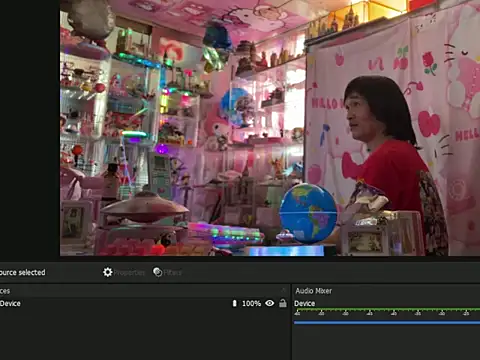Viewport: 480px width, 360px height.
Task: Click the Device label in Audio Mixer
Action: pos(304,303)
